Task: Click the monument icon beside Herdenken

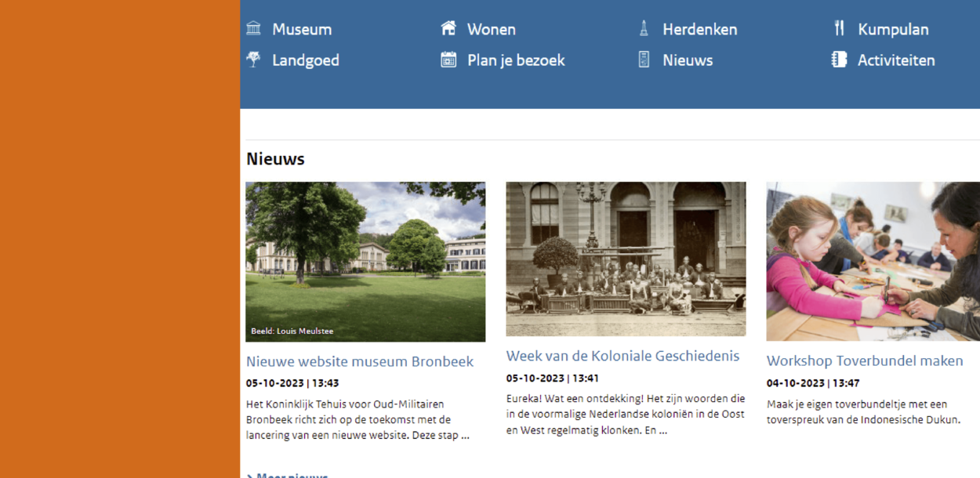Action: pyautogui.click(x=644, y=29)
